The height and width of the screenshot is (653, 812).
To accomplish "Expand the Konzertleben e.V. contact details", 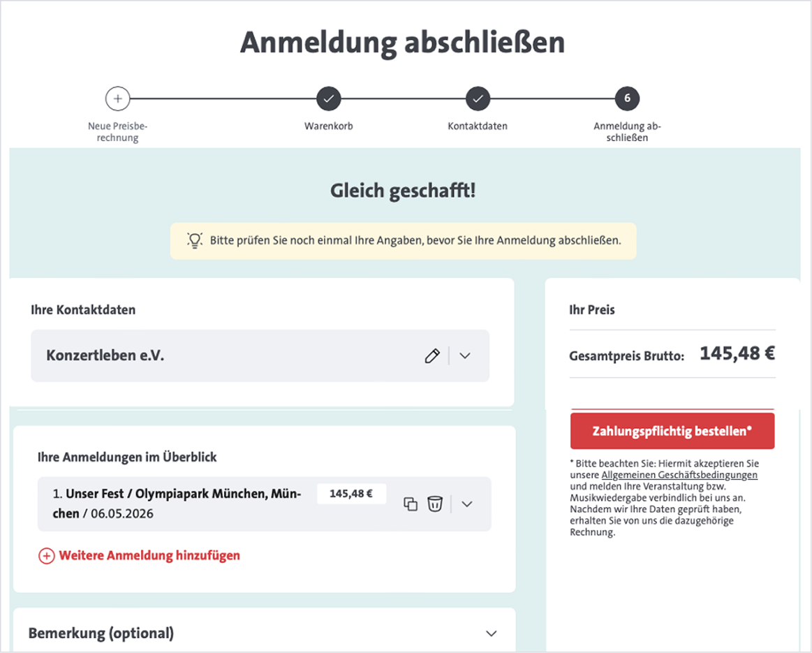I will click(464, 355).
